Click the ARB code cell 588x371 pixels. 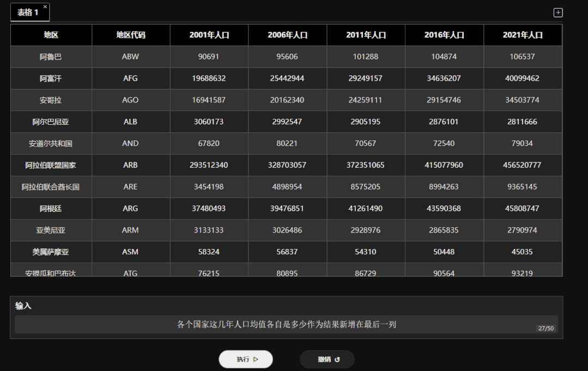(131, 166)
